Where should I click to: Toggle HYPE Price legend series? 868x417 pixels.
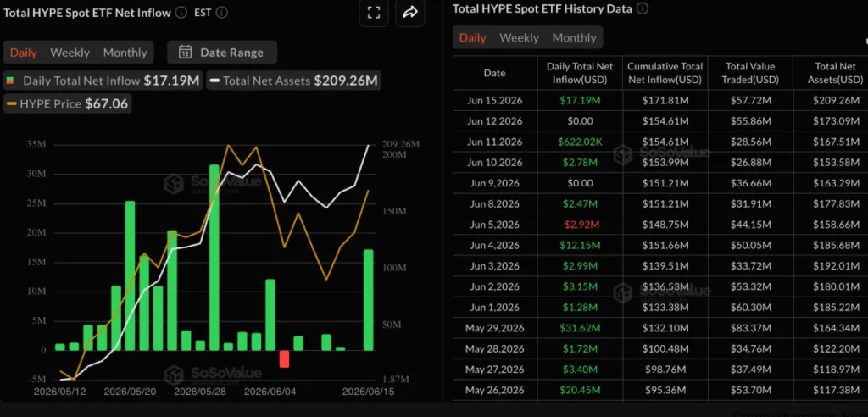[x=68, y=103]
